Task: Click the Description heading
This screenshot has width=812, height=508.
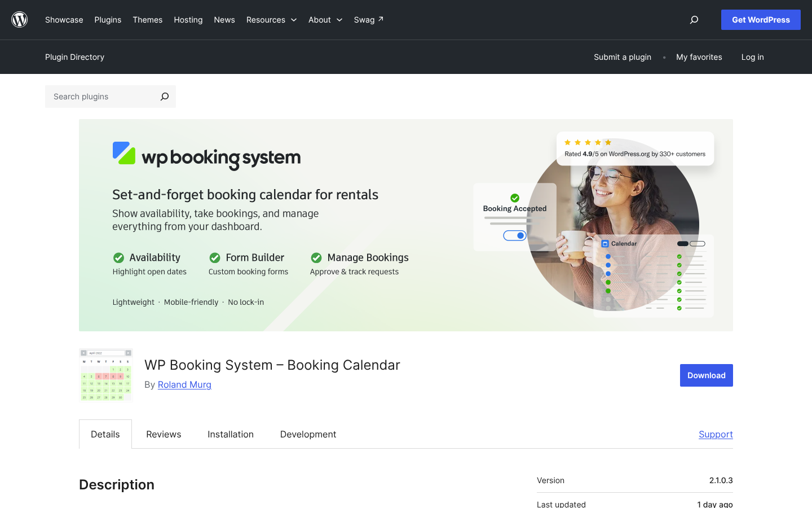Action: pyautogui.click(x=117, y=485)
